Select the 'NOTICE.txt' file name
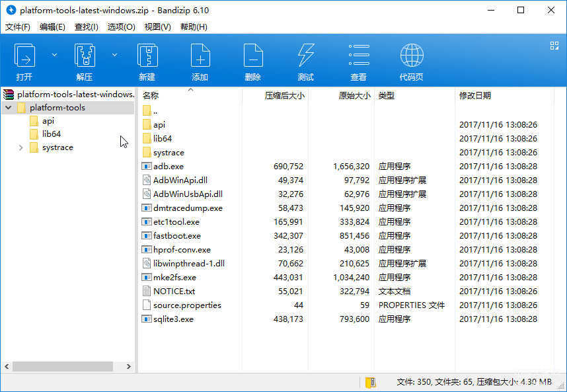 174,291
